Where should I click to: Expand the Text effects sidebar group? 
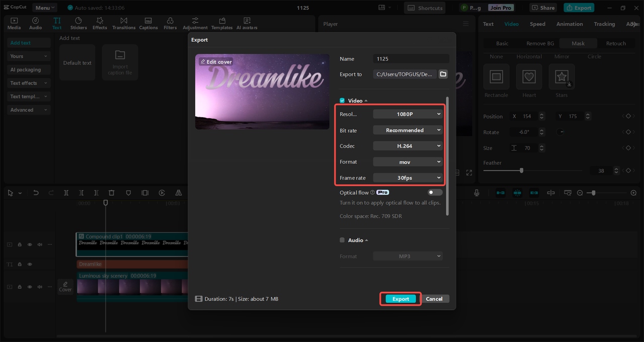pos(29,83)
